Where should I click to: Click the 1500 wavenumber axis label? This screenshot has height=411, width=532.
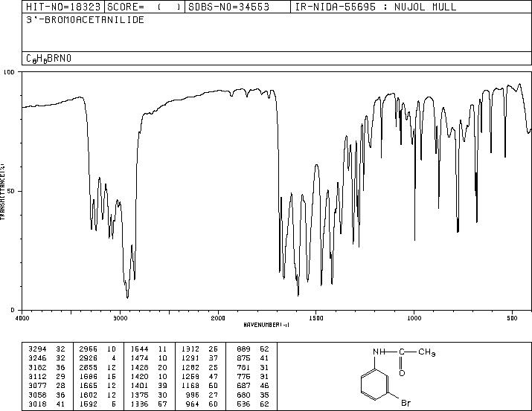click(316, 318)
